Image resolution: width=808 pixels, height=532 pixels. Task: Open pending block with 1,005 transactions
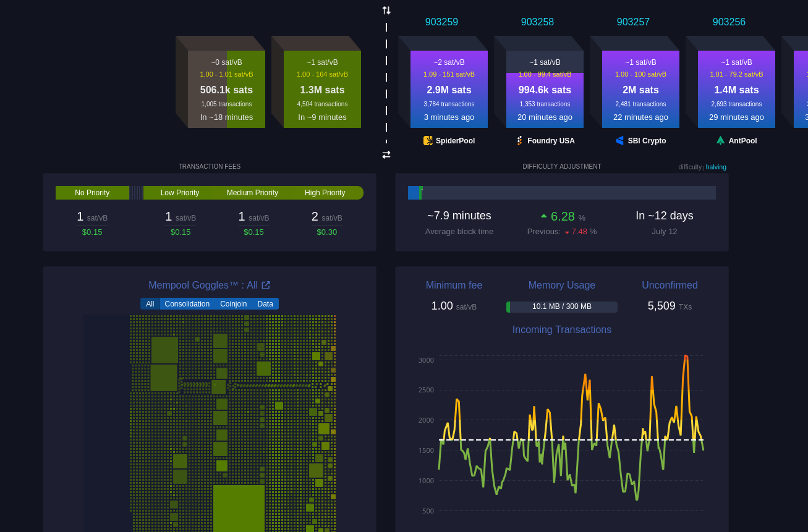(226, 89)
